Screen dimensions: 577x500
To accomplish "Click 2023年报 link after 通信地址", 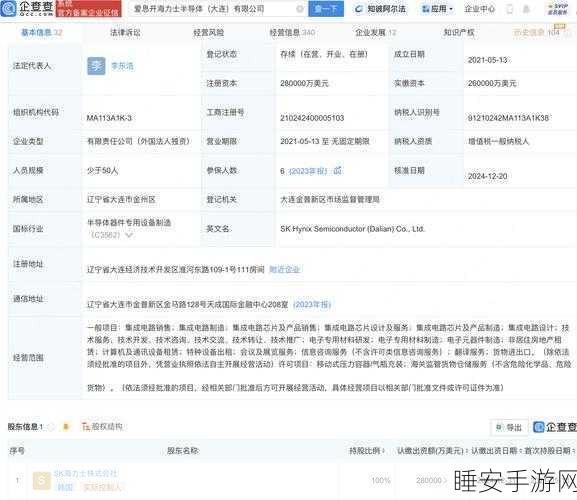I will [312, 304].
